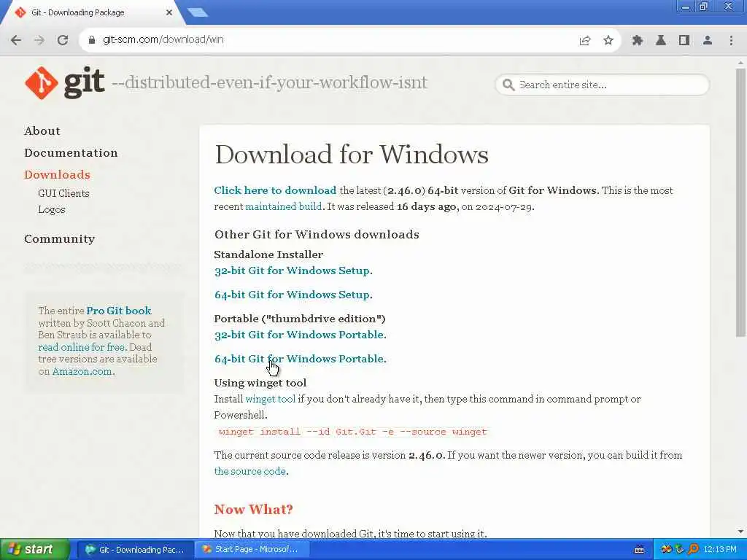Open the Documentation navigation link
747x560 pixels.
(x=71, y=153)
